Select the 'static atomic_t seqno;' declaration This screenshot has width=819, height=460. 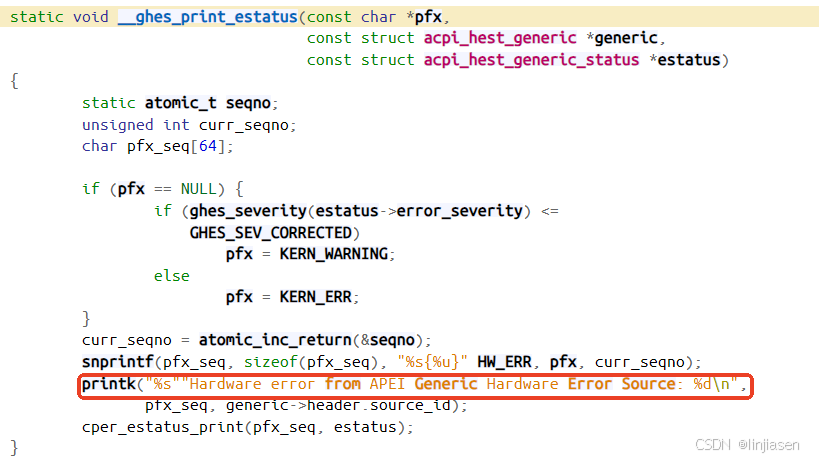coord(180,103)
